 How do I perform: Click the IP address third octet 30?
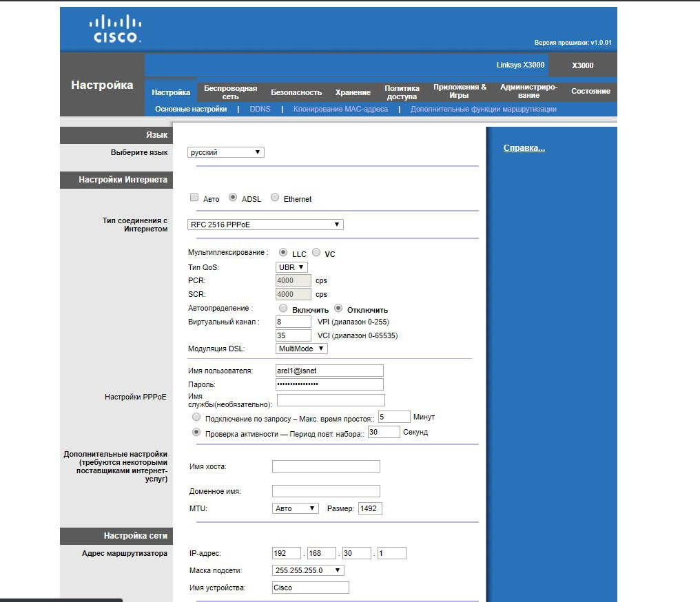pos(357,553)
